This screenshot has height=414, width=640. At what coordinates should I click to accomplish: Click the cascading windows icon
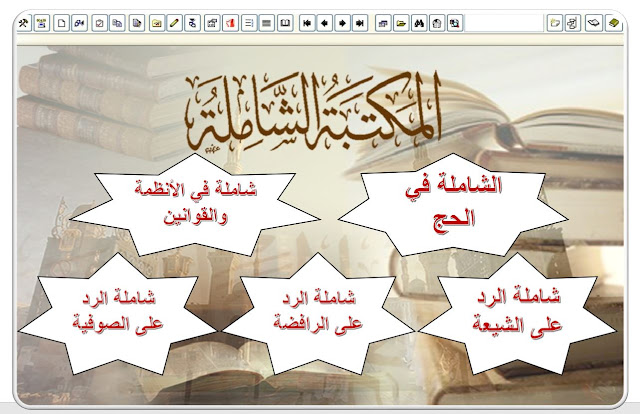click(383, 23)
